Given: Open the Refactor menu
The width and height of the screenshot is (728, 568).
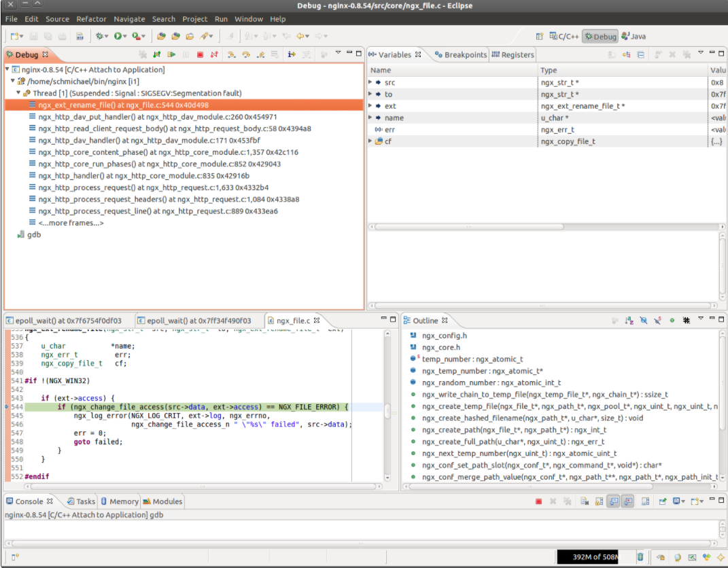Looking at the screenshot, I should click(x=91, y=19).
